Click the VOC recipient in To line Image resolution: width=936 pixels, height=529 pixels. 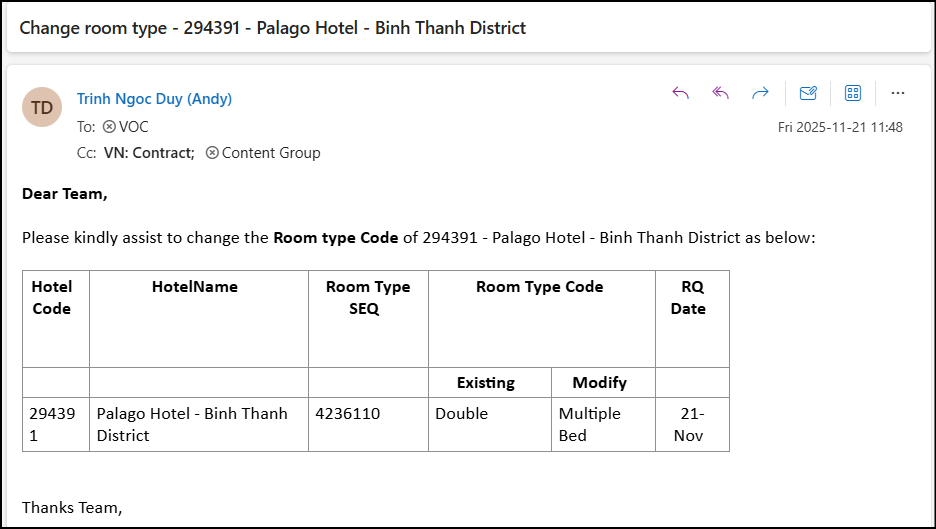pos(133,127)
